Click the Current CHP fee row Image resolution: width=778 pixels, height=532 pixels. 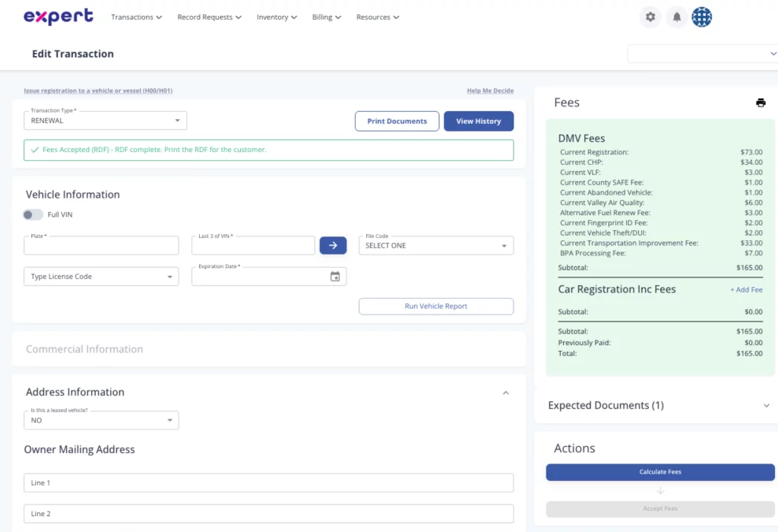coord(661,163)
